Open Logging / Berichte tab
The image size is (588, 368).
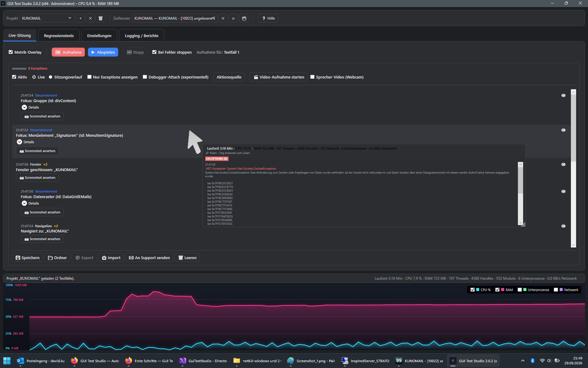tap(141, 36)
